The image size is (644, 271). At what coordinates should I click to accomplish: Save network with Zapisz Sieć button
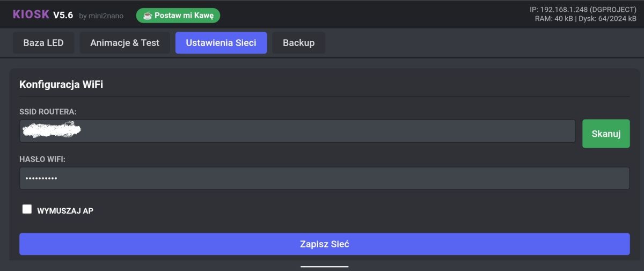(324, 244)
